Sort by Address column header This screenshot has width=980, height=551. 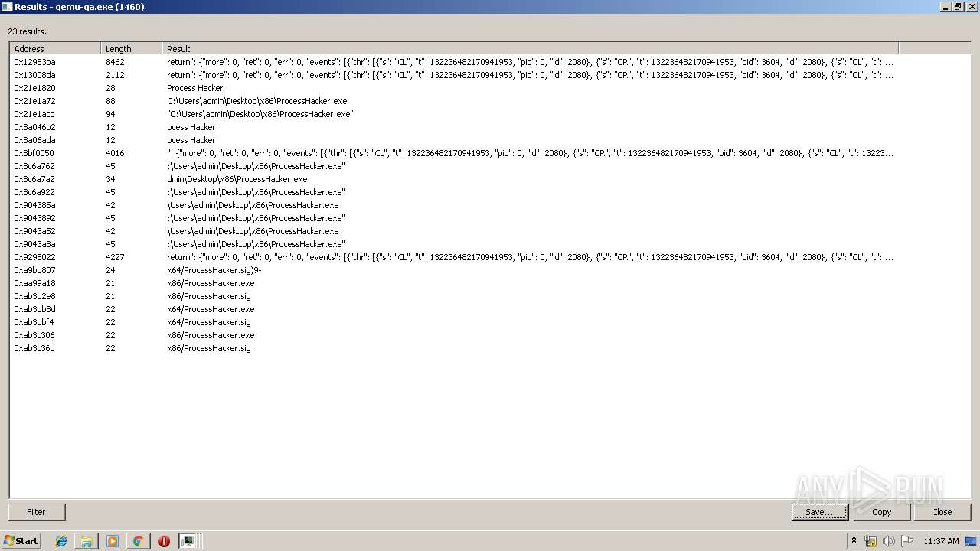click(x=55, y=48)
